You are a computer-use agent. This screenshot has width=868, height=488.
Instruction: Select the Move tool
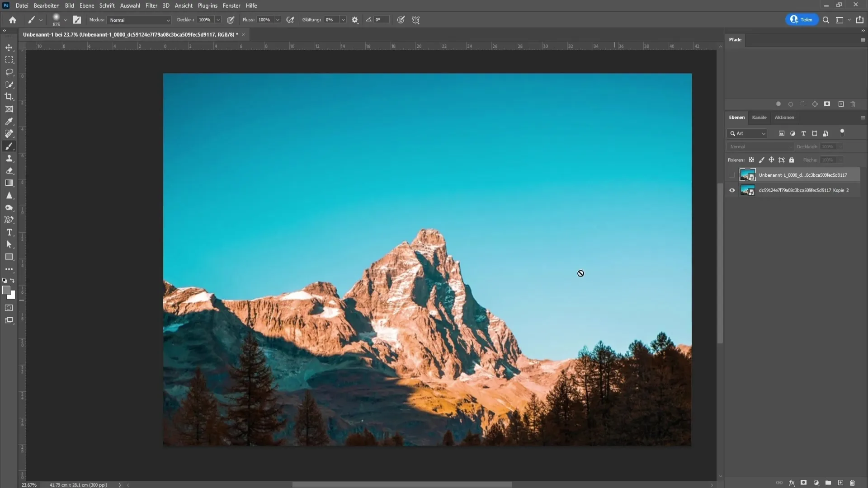(9, 47)
